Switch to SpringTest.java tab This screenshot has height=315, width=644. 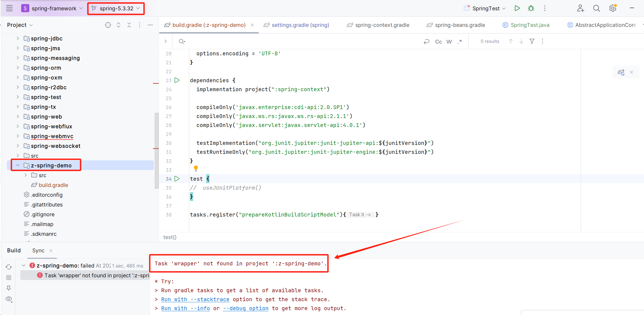point(526,25)
